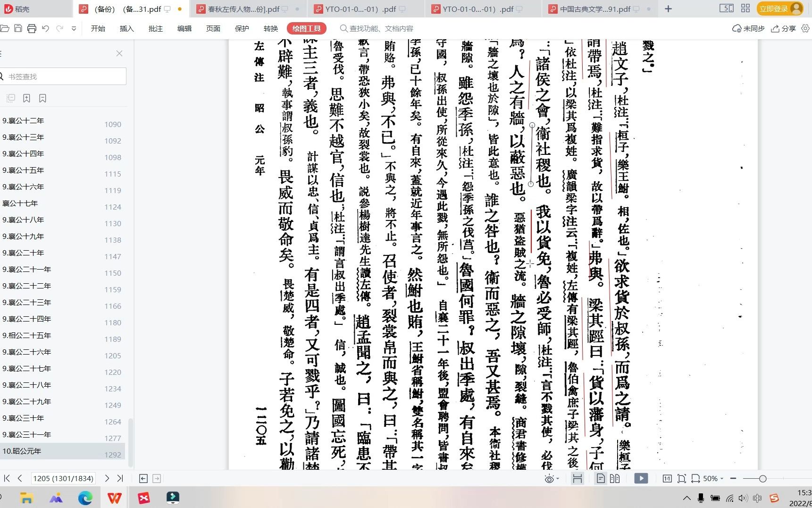
Task: Adjust the zoom slider handle
Action: (x=762, y=479)
